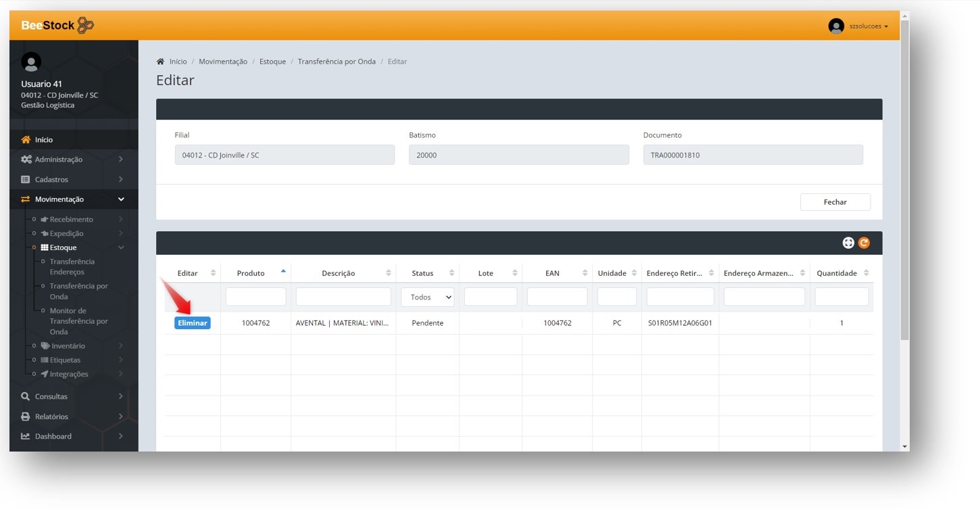The height and width of the screenshot is (509, 980).
Task: Click the Descrição filter input field
Action: [x=343, y=297]
